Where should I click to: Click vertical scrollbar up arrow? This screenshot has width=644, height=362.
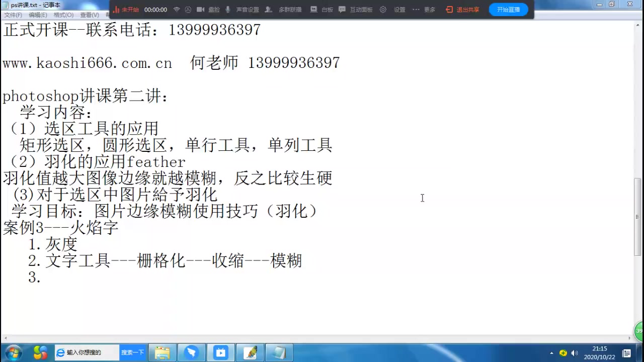tap(637, 24)
